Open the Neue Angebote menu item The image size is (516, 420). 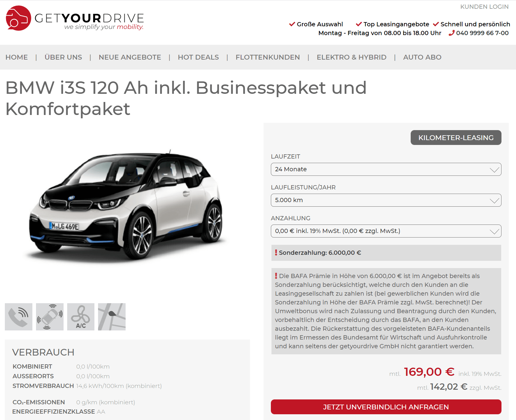click(130, 57)
